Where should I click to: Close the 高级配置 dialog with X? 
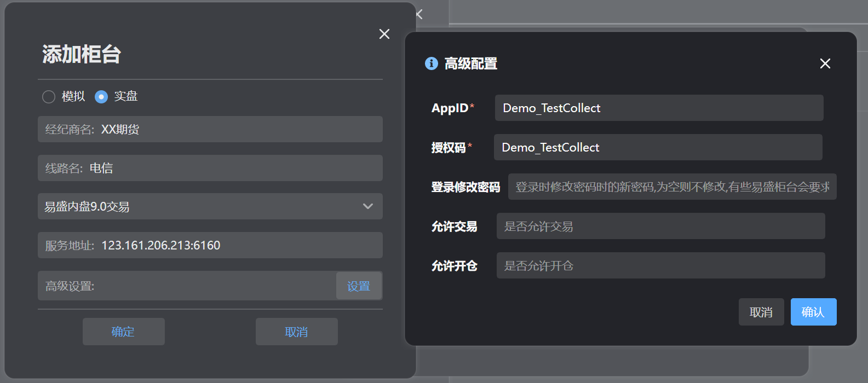825,63
